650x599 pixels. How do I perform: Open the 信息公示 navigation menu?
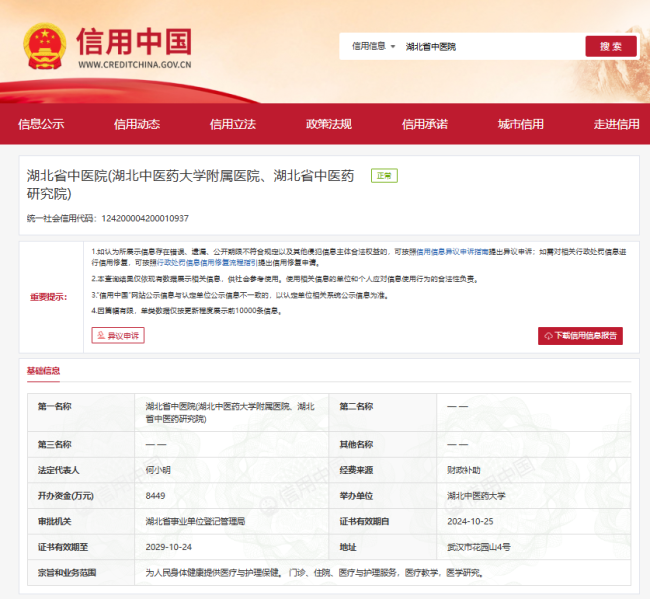coord(41,124)
